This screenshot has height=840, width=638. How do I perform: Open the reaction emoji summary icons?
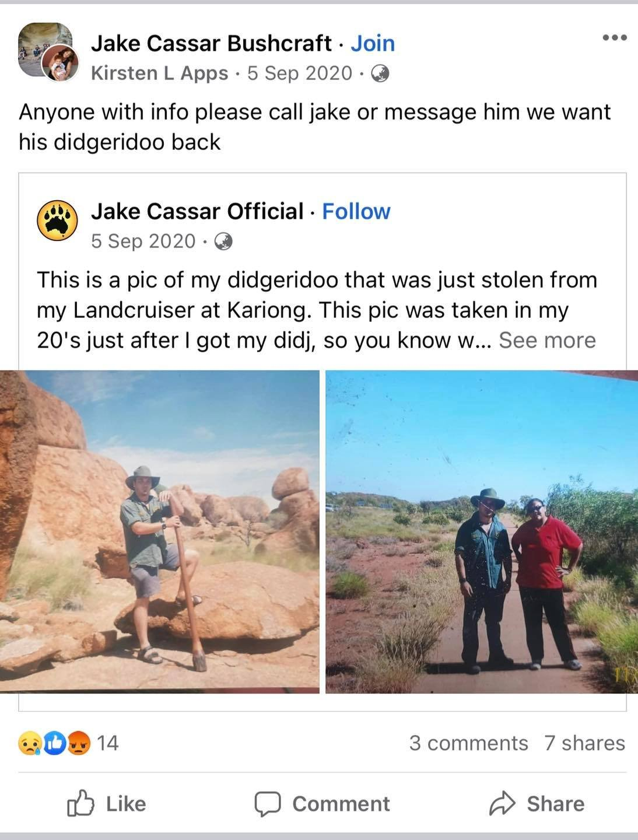point(55,743)
